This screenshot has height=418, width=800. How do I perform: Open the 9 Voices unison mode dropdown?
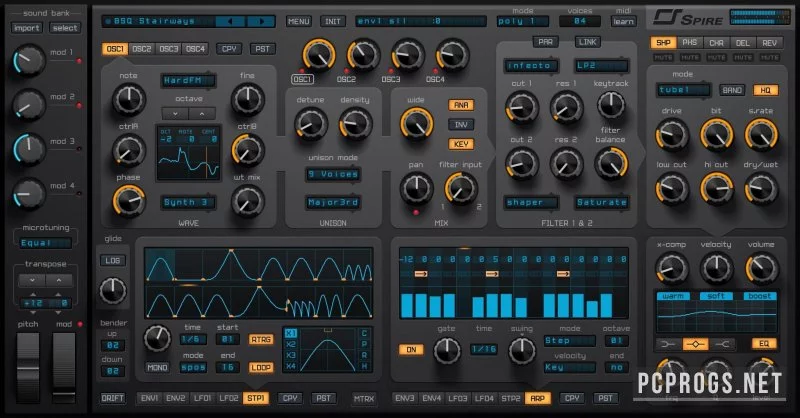333,174
